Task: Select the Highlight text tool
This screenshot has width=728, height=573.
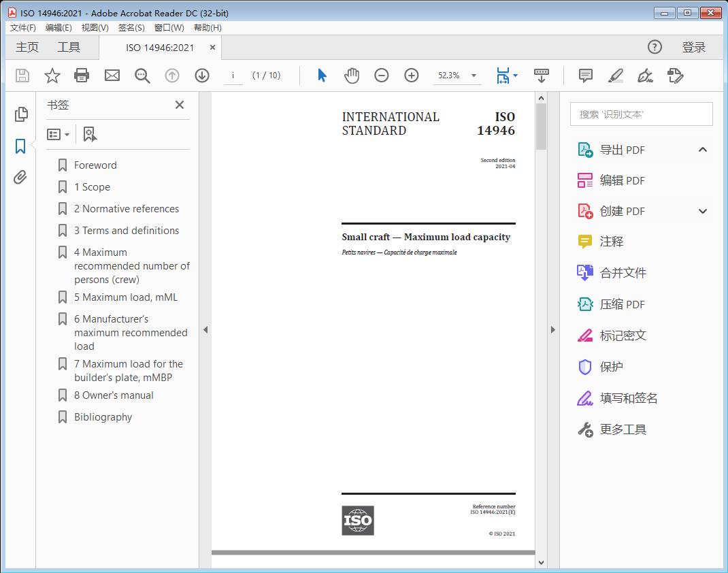Action: (x=615, y=76)
